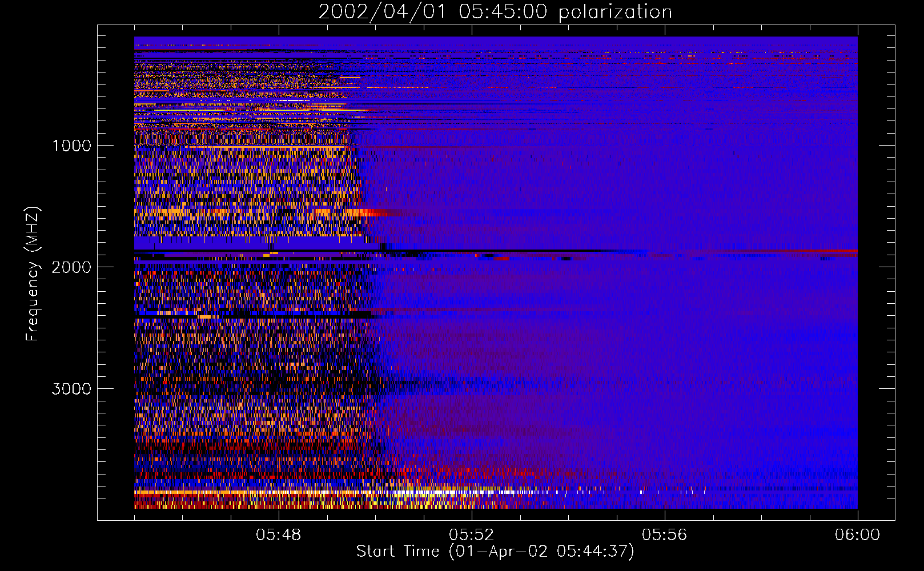Click the 05:48 time tick label
The width and height of the screenshot is (924, 571).
click(279, 535)
